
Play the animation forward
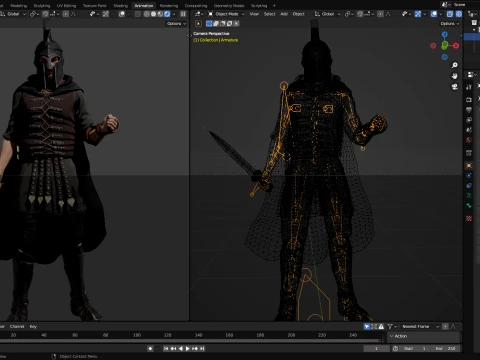(x=188, y=348)
